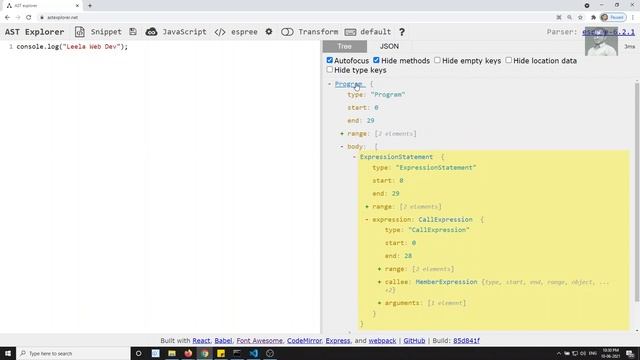Open the default keymap menu
640x360 pixels.
pyautogui.click(x=376, y=32)
